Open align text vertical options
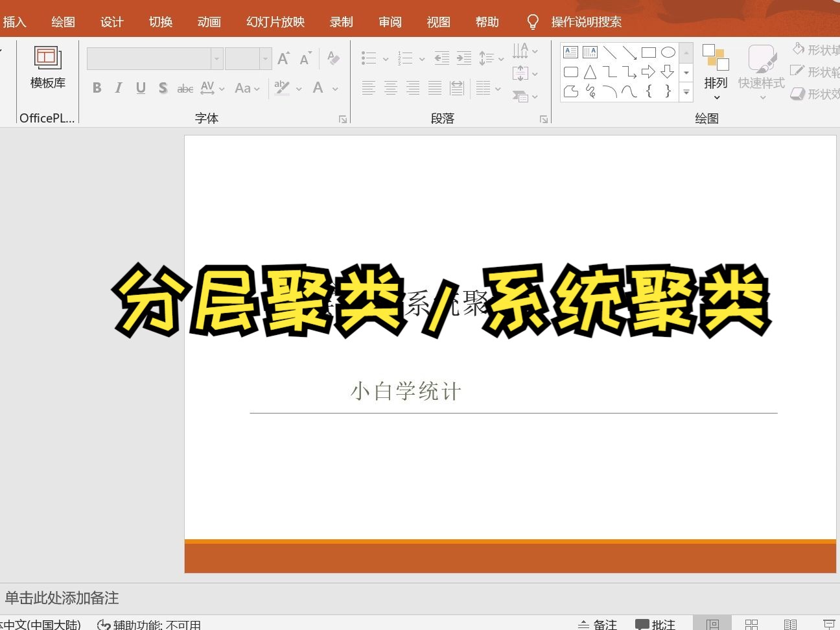 pyautogui.click(x=525, y=73)
